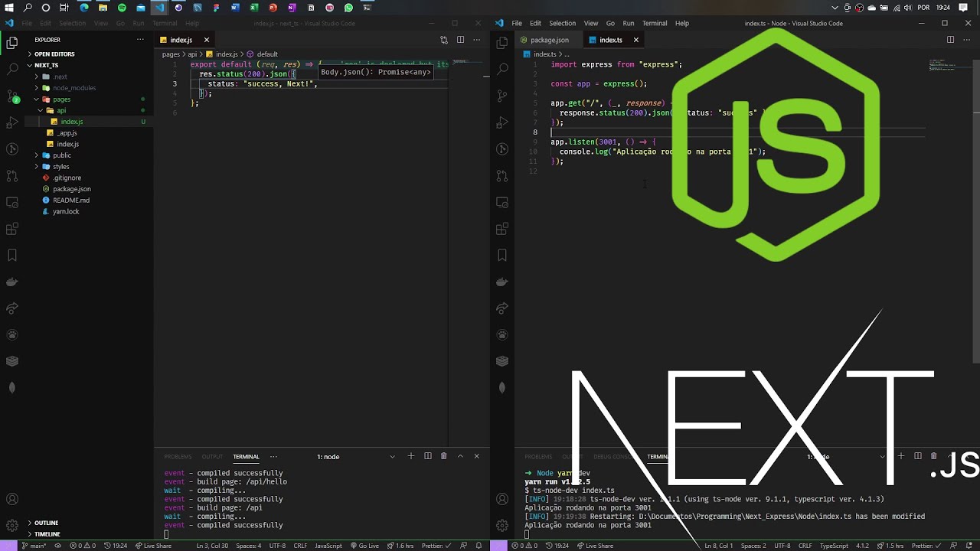Open Search view in left VS Code window
The height and width of the screenshot is (551, 980).
(x=11, y=69)
